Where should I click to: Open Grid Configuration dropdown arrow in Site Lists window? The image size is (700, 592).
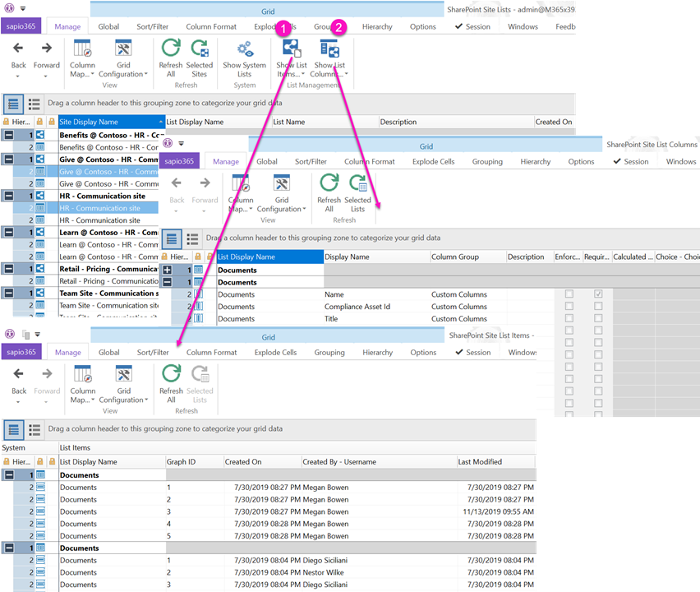(146, 74)
